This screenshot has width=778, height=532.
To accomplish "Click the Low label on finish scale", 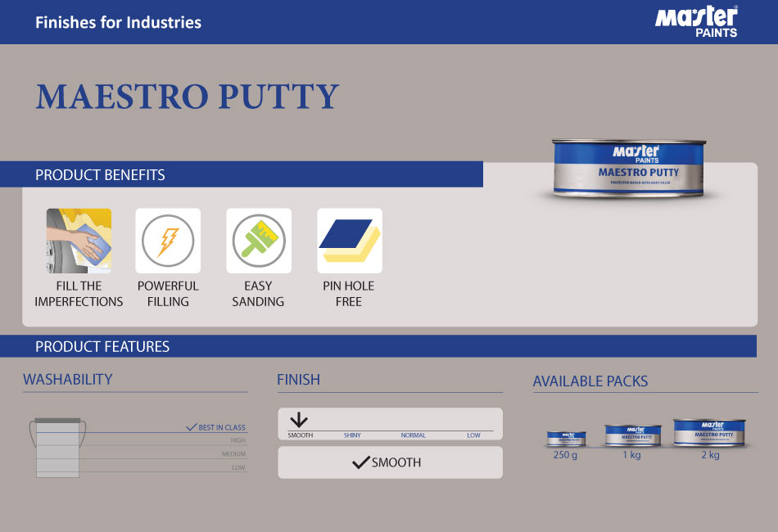I will pyautogui.click(x=473, y=435).
